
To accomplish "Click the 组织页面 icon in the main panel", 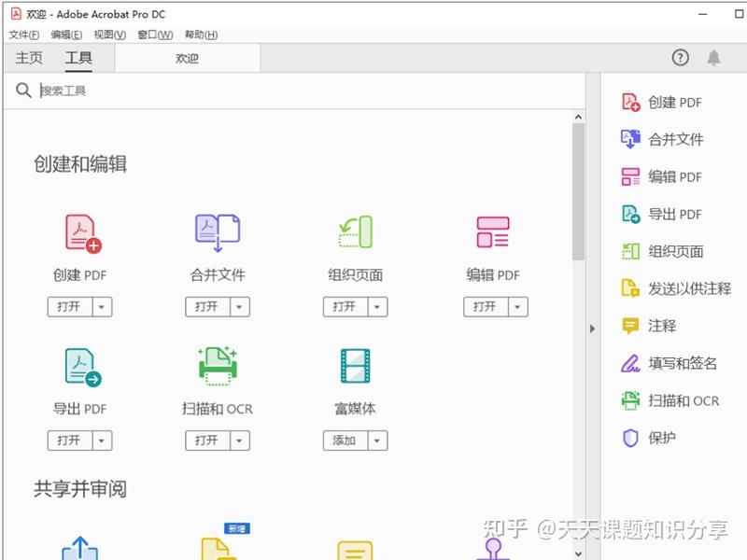I will click(x=356, y=231).
